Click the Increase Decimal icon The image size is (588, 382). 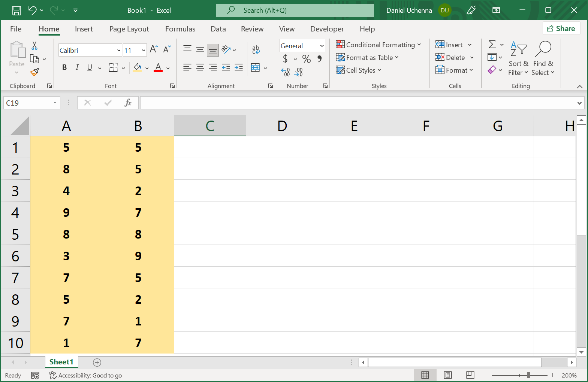(x=286, y=72)
